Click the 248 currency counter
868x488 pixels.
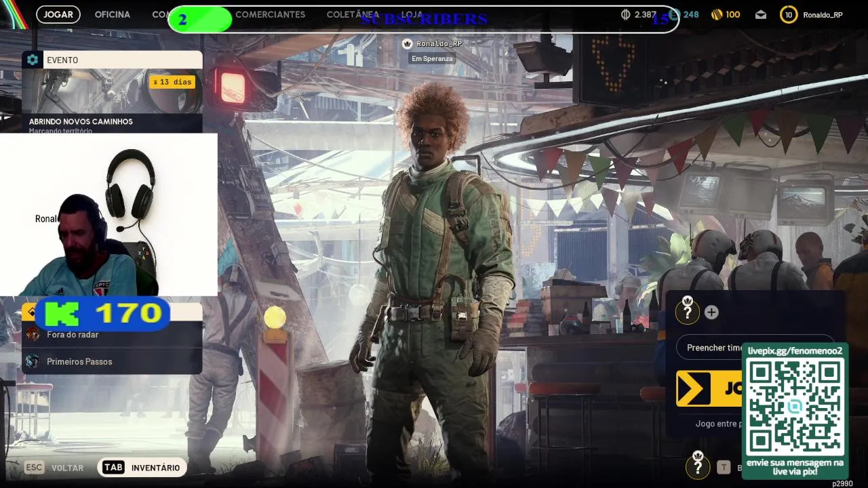coord(684,14)
